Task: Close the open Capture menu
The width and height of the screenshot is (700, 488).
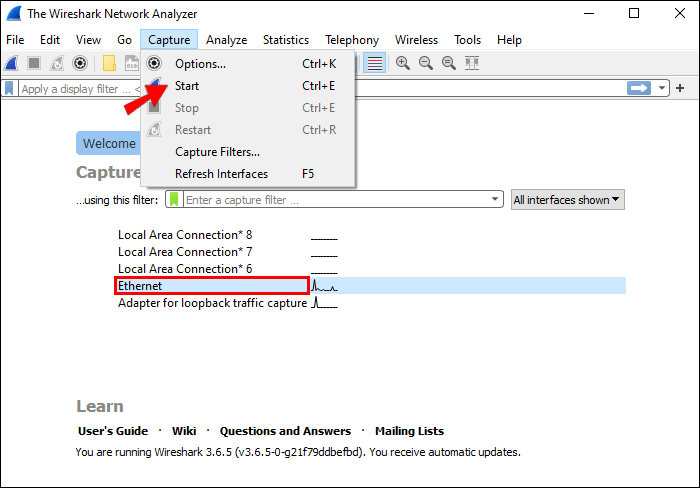Action: coord(169,40)
